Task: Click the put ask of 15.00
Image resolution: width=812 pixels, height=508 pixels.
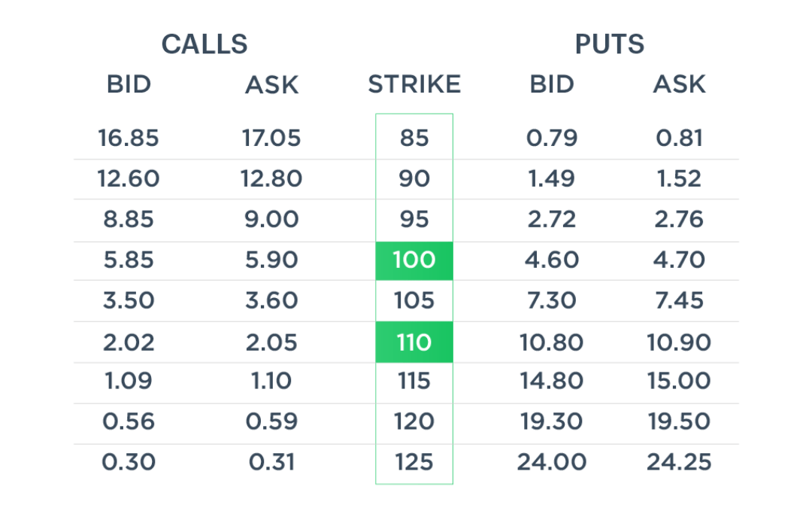Action: coord(679,380)
